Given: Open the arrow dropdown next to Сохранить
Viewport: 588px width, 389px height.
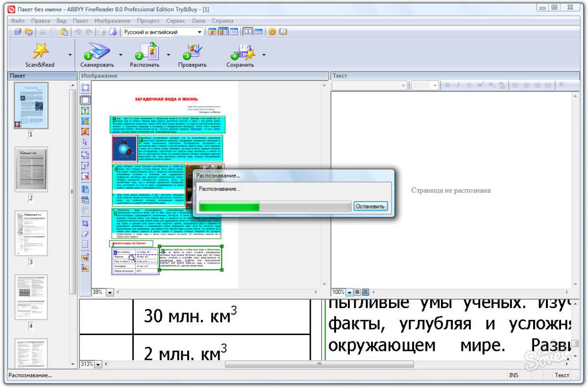Looking at the screenshot, I should 264,54.
